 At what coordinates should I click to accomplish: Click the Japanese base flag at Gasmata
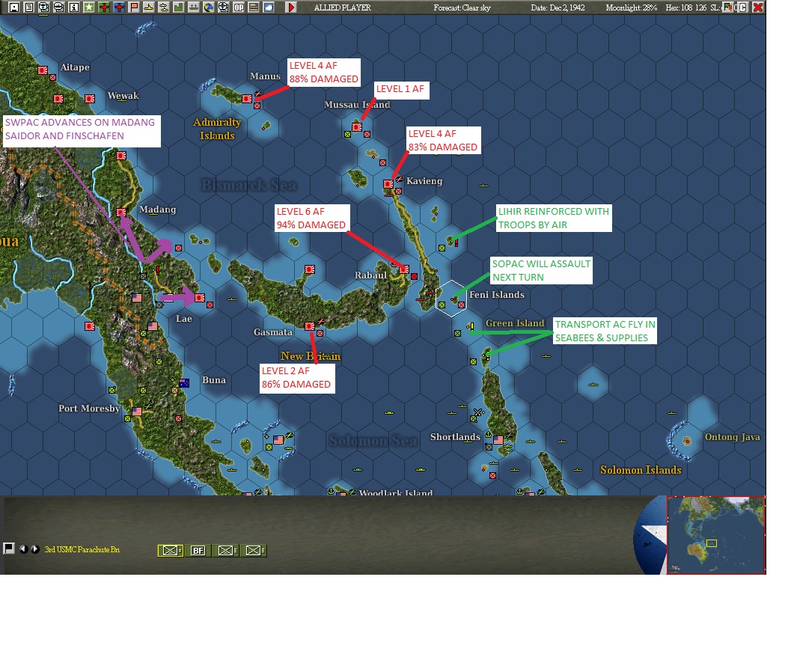(x=310, y=326)
